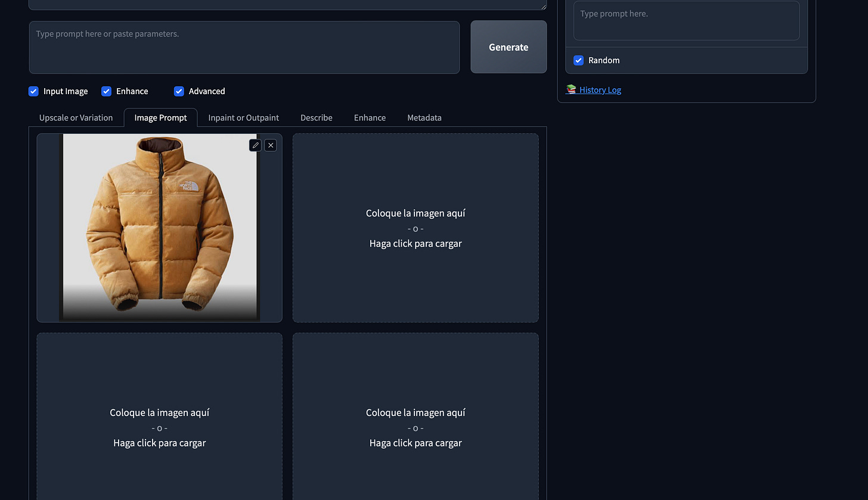
Task: Disable the Random checkbox
Action: [x=578, y=60]
